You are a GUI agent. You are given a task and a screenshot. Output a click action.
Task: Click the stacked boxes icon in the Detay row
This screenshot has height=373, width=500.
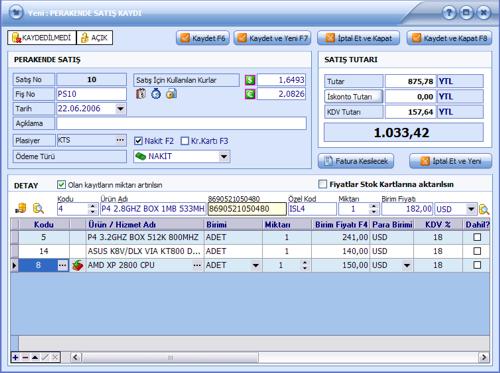[21, 208]
